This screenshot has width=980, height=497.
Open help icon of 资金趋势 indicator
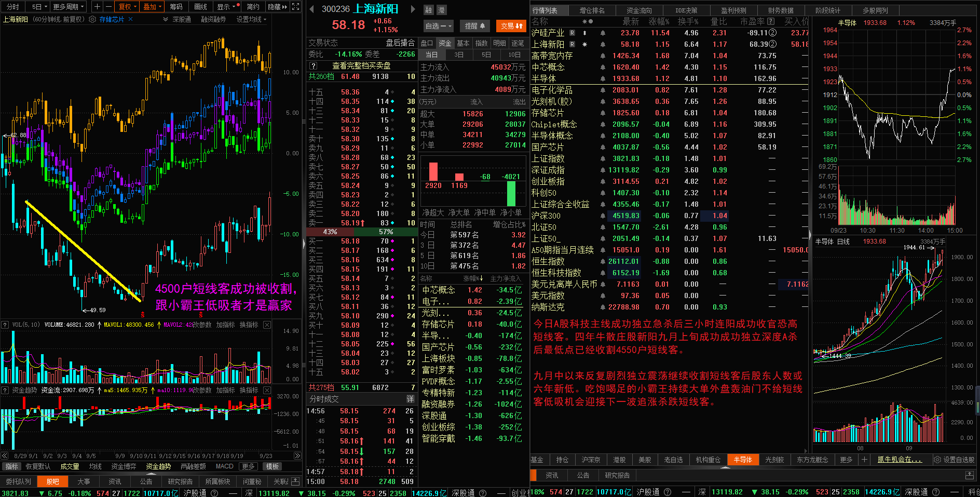click(x=5, y=390)
